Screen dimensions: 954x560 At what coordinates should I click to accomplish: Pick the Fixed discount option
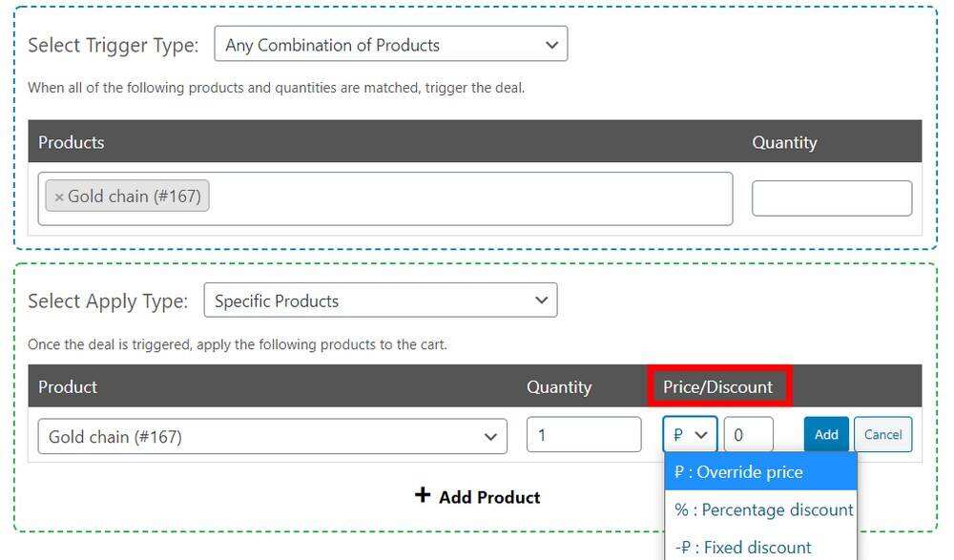click(743, 547)
